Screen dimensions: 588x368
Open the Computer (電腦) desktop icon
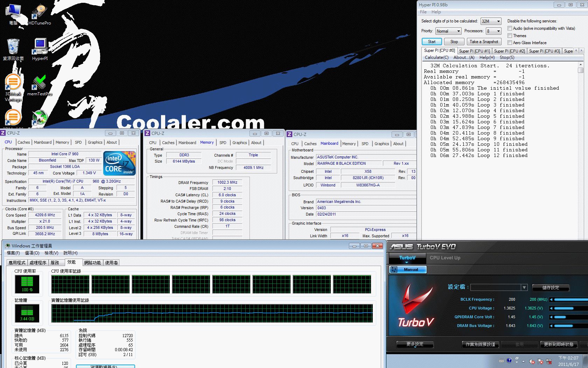tap(13, 14)
